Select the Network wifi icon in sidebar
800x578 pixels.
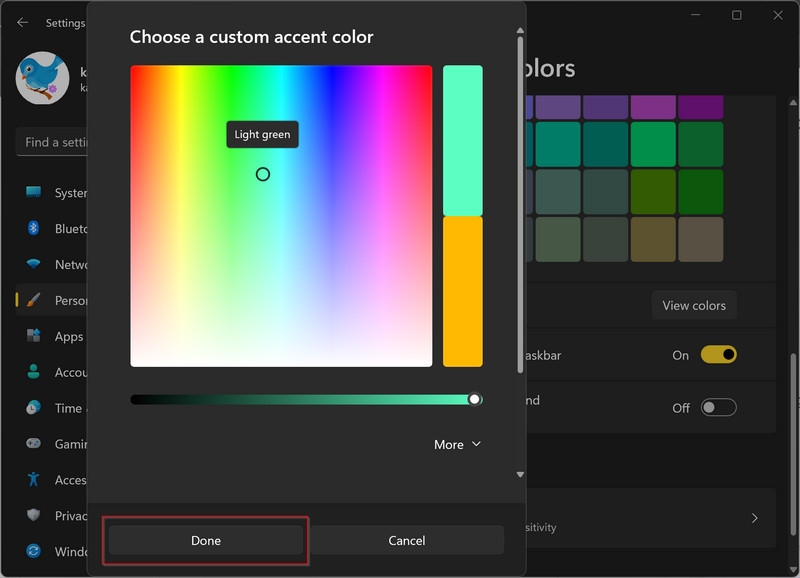click(34, 264)
